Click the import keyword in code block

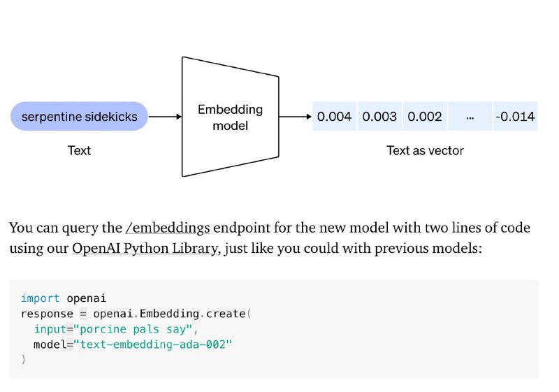tap(40, 298)
